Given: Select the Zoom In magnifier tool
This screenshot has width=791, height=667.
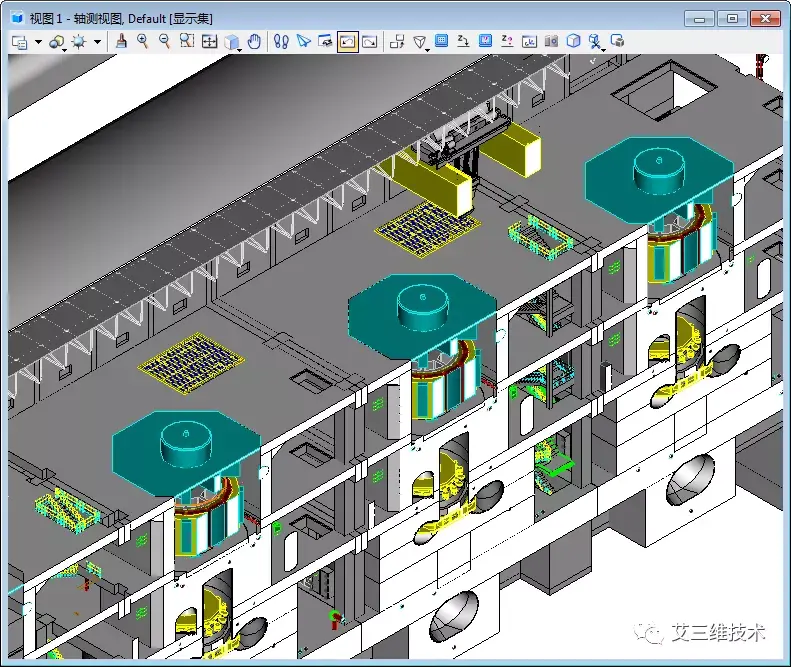Looking at the screenshot, I should (x=143, y=41).
